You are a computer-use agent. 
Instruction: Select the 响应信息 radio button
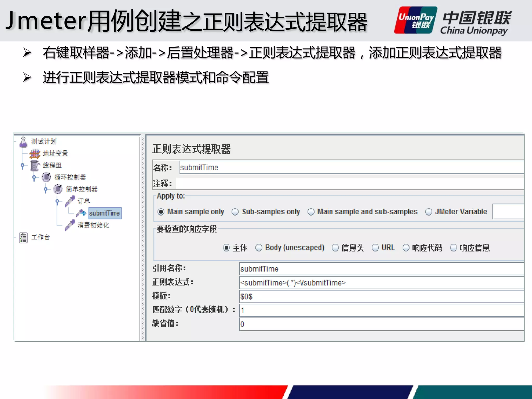tap(454, 248)
